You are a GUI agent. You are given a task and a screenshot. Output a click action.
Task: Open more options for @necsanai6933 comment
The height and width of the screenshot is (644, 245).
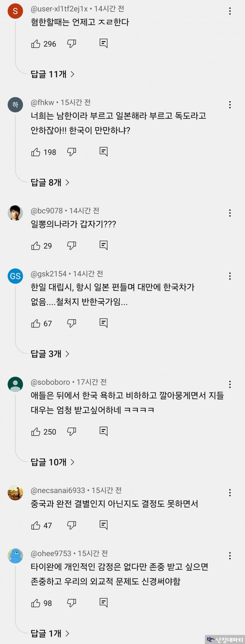click(x=230, y=493)
